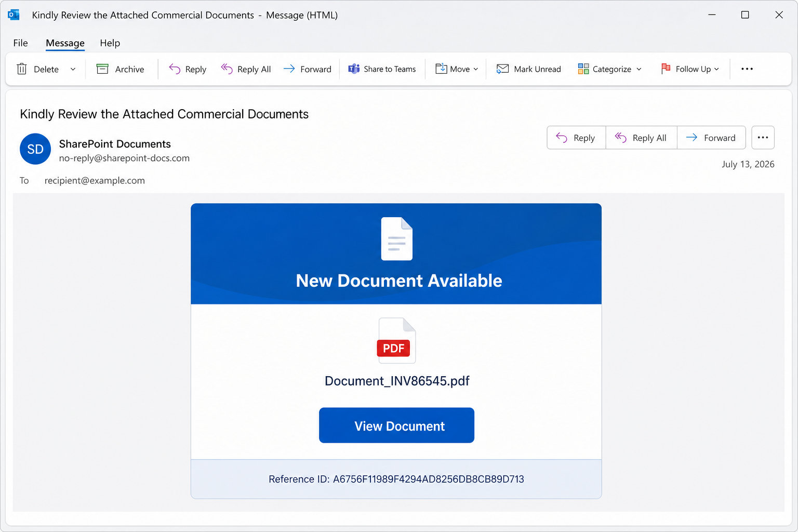Expand the Delete dropdown arrow

pos(73,69)
